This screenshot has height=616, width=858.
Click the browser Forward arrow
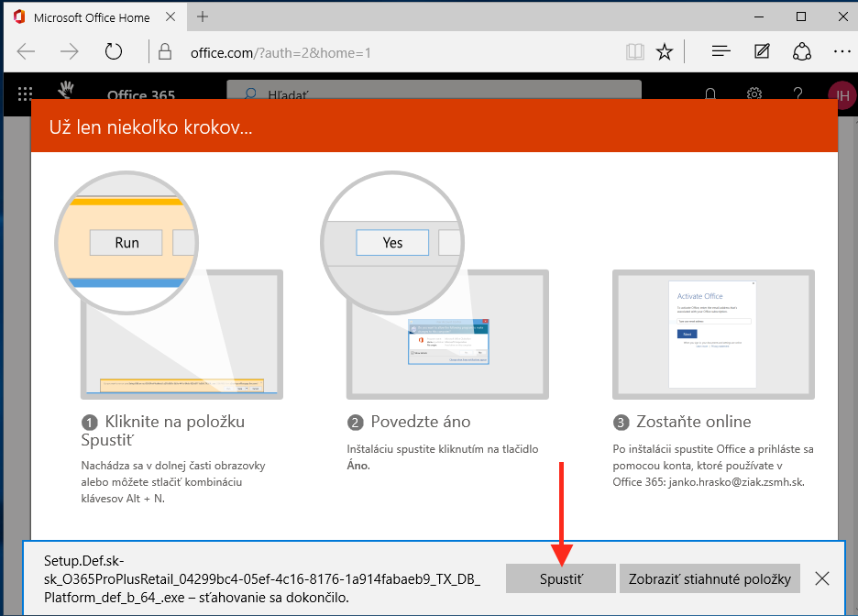click(70, 51)
